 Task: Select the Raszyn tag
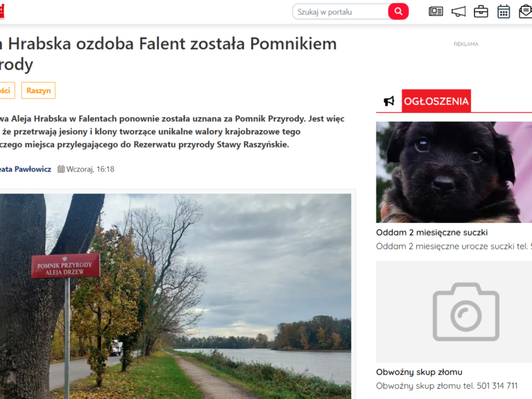pyautogui.click(x=39, y=90)
